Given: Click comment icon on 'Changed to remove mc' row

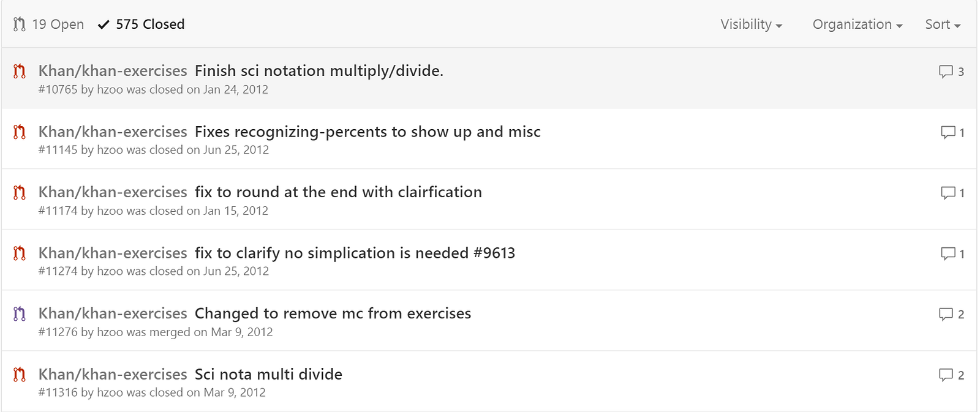Looking at the screenshot, I should (x=946, y=314).
